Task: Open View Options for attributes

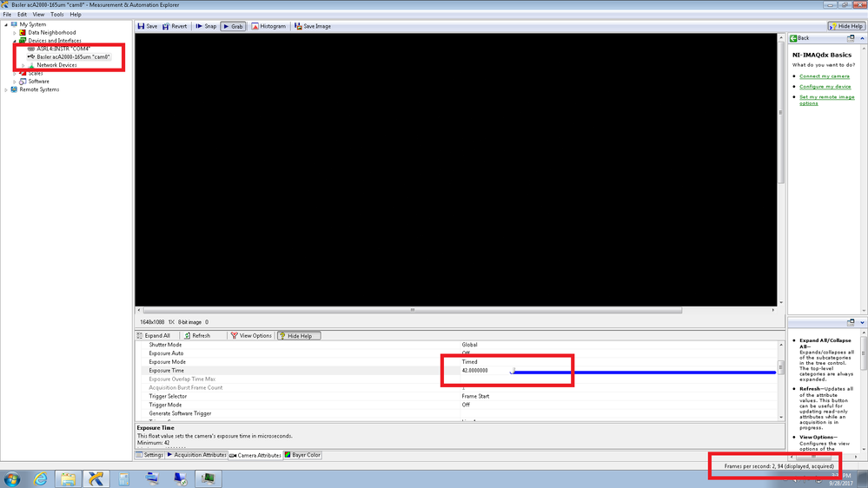Action: tap(251, 335)
